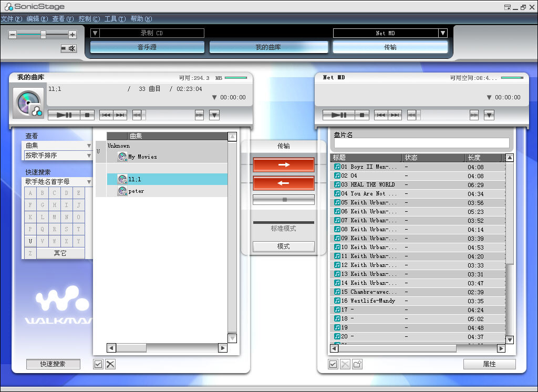
Task: Fast forward in the Net MD player
Action: (x=474, y=115)
